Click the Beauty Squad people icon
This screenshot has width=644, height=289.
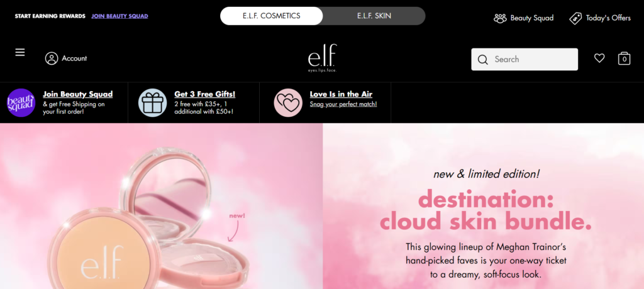coord(500,18)
